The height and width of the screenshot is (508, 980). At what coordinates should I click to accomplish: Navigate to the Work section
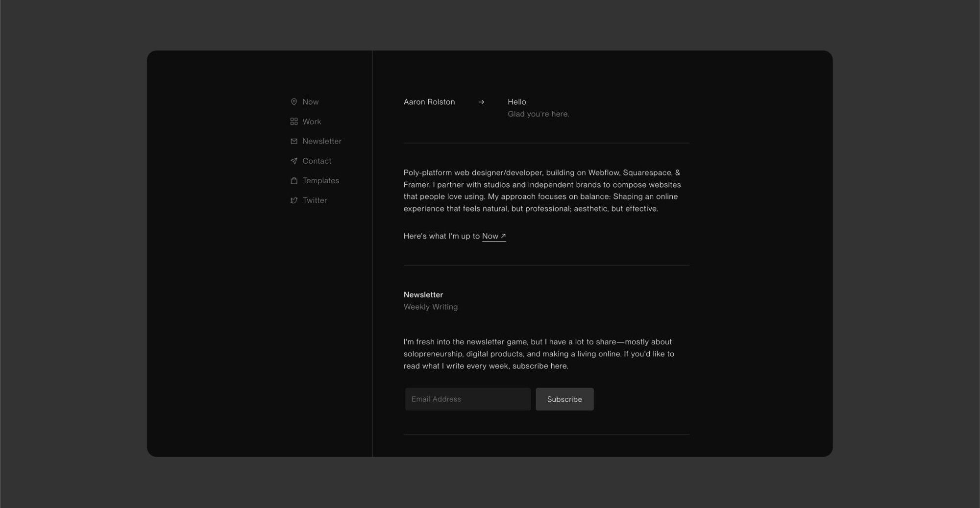pyautogui.click(x=312, y=121)
